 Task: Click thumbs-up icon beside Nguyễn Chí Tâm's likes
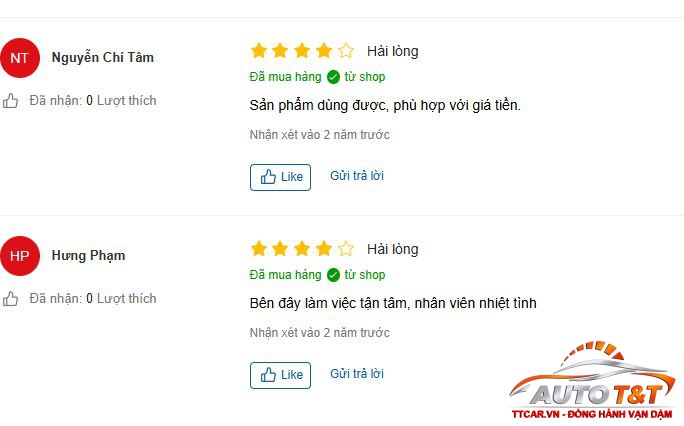tap(11, 101)
